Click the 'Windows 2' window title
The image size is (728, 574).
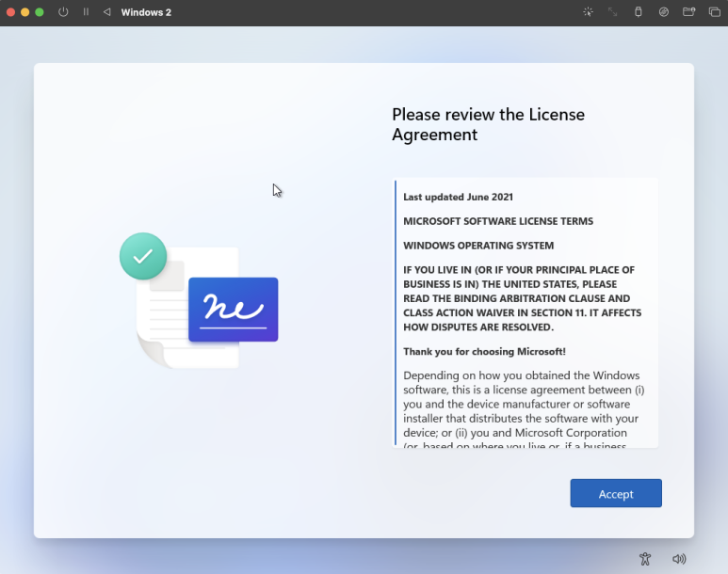pos(146,12)
